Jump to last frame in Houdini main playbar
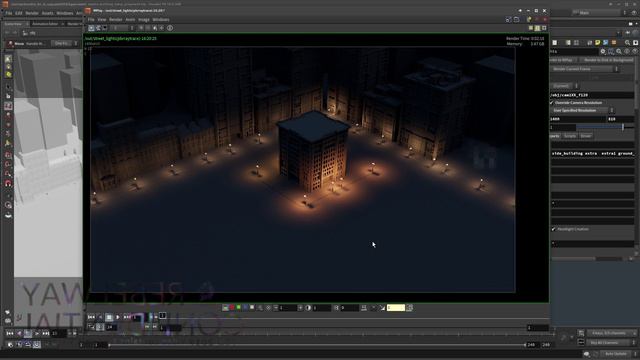Image resolution: width=640 pixels, height=360 pixels. [46, 333]
